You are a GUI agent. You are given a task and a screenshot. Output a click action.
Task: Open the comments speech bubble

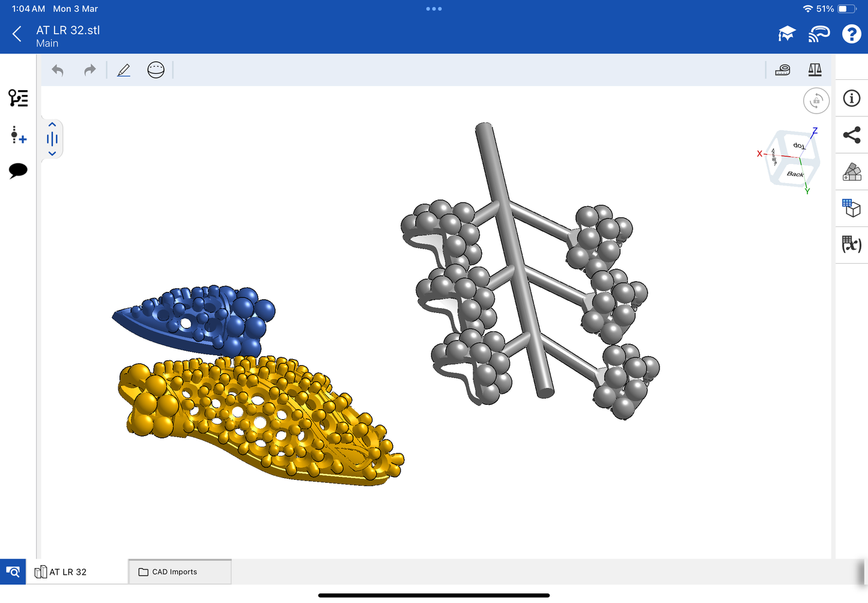coord(18,171)
